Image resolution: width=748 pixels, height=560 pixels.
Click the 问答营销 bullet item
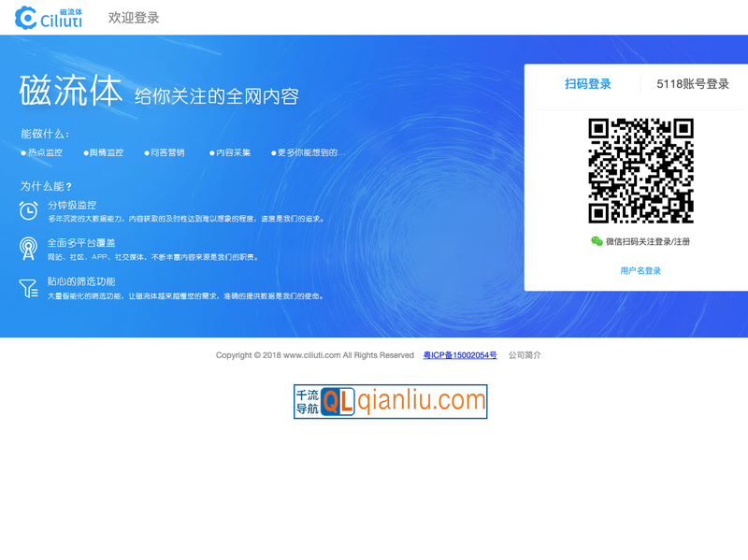(166, 152)
